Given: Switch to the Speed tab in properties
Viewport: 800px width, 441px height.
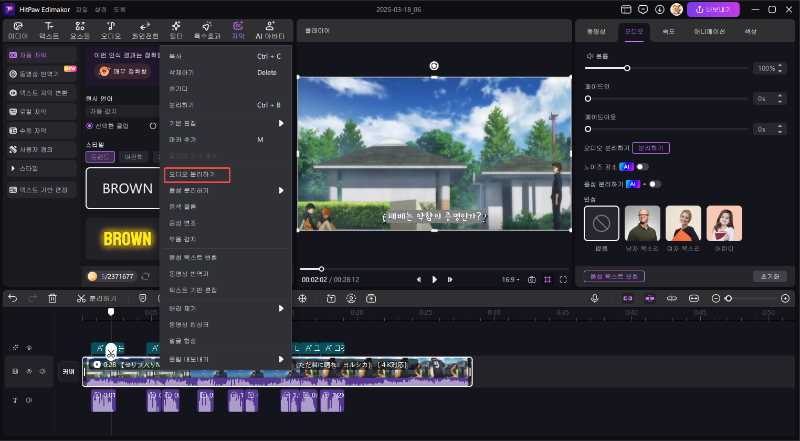Looking at the screenshot, I should coord(668,32).
